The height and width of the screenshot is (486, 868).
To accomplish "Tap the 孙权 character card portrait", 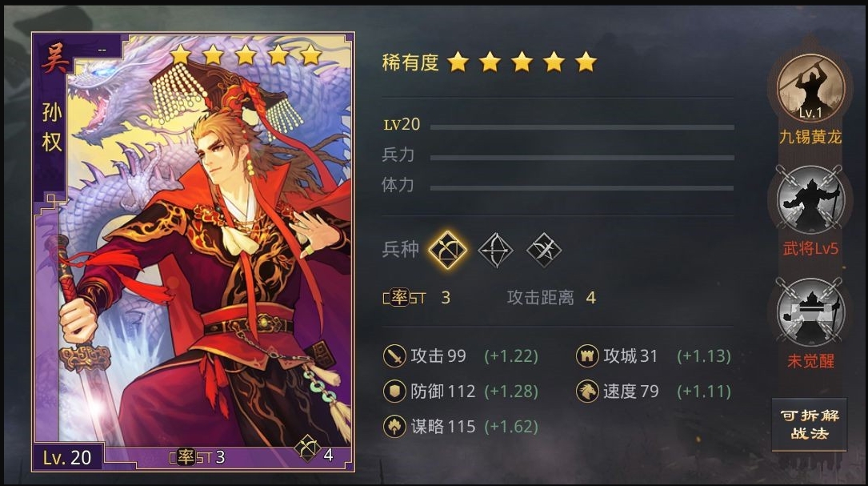I will 193,252.
